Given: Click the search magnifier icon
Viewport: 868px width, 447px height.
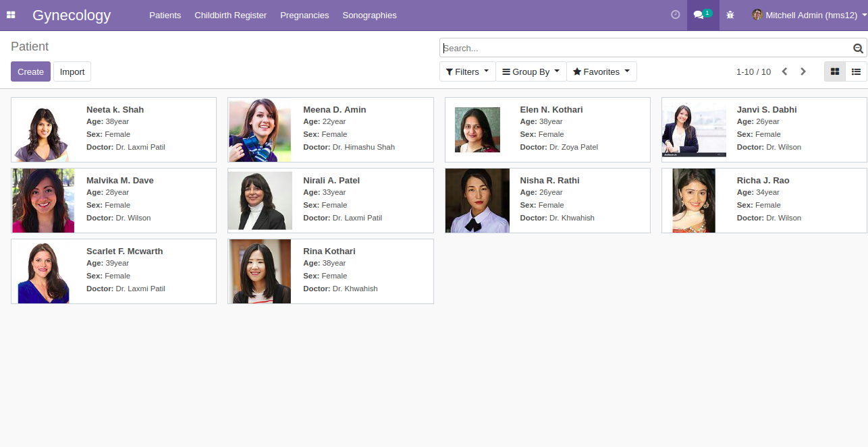Looking at the screenshot, I should point(858,49).
